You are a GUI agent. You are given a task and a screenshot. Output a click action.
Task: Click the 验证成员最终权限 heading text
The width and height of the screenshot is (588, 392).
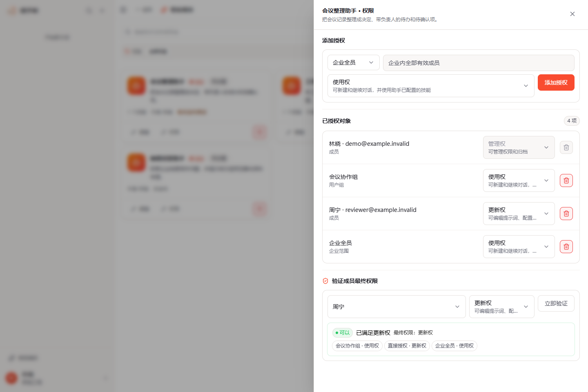(355, 281)
